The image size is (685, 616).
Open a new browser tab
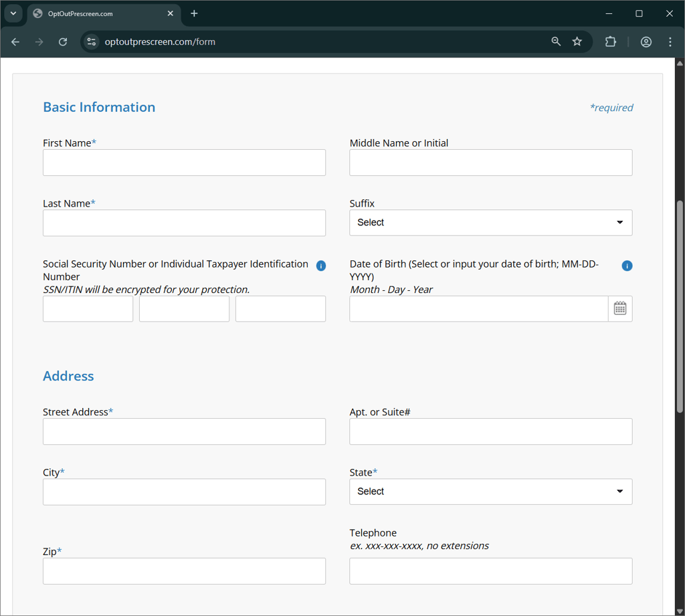coord(195,13)
